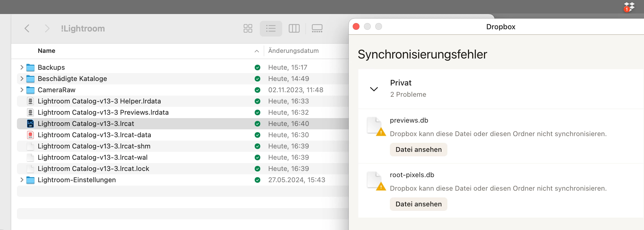Click the previews.db file name in Dropbox
Screen dimensions: 644x230
[409, 120]
